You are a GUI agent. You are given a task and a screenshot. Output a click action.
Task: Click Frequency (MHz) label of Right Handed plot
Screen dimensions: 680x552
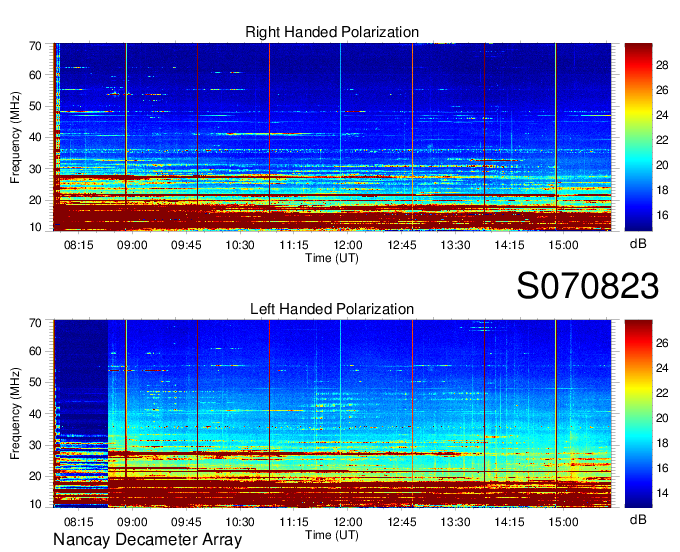[15, 137]
